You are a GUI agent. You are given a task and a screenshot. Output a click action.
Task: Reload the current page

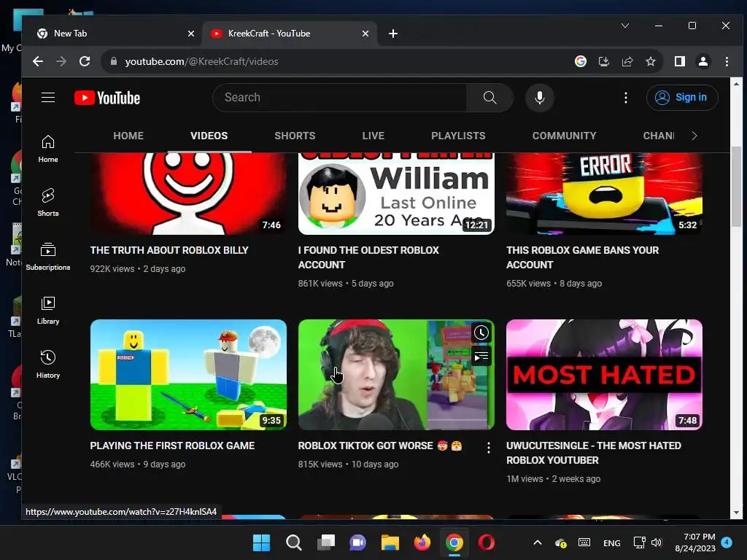pos(85,61)
